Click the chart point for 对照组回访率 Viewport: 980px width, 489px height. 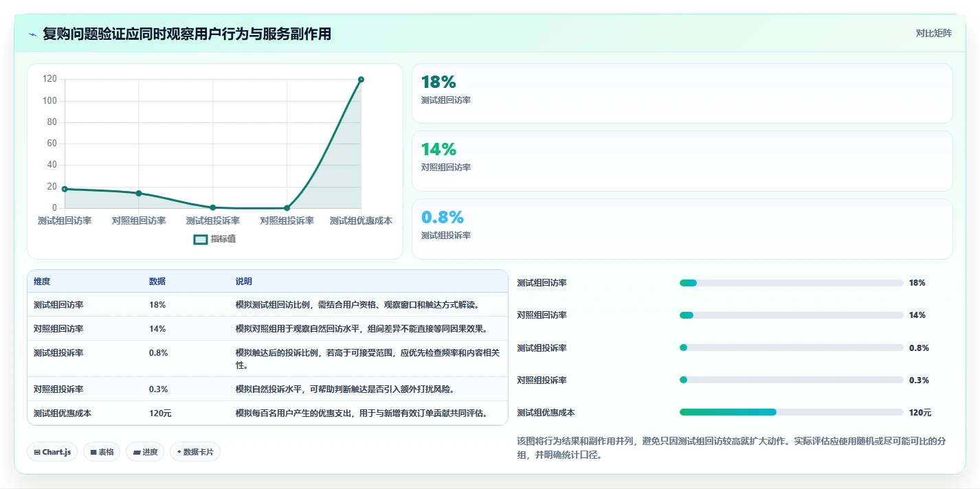click(x=139, y=193)
